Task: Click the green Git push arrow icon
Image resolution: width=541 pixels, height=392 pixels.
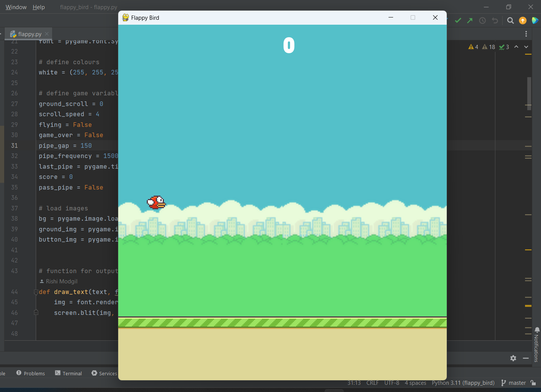Action: click(x=470, y=21)
